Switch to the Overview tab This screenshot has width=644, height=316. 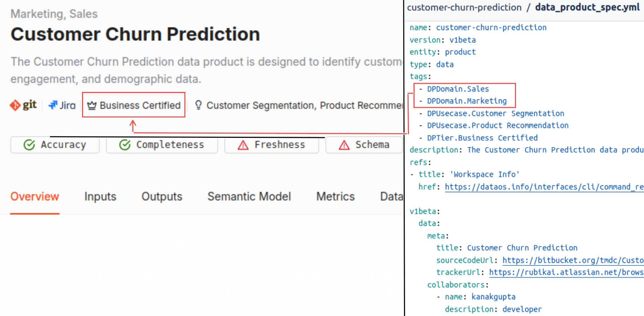coord(35,196)
